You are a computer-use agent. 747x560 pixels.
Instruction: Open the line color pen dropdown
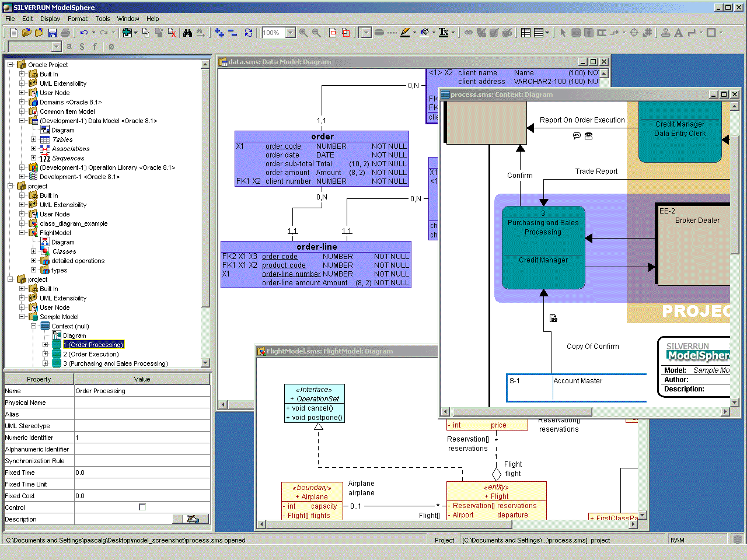(414, 33)
